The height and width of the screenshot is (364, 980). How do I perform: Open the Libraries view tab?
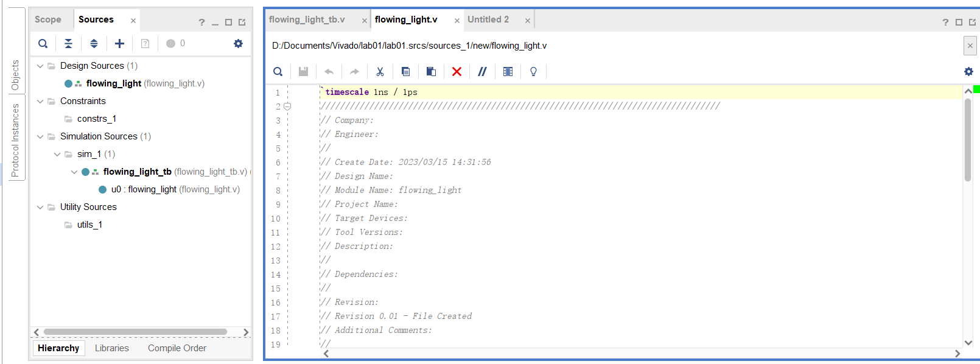(111, 348)
